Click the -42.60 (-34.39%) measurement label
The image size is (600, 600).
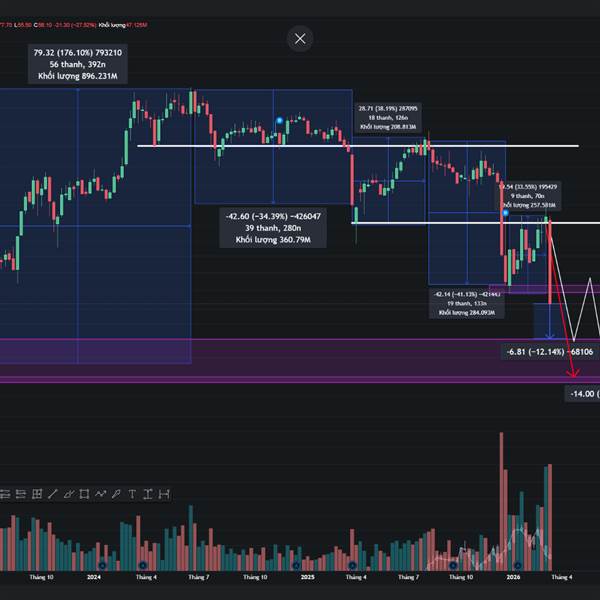(273, 228)
